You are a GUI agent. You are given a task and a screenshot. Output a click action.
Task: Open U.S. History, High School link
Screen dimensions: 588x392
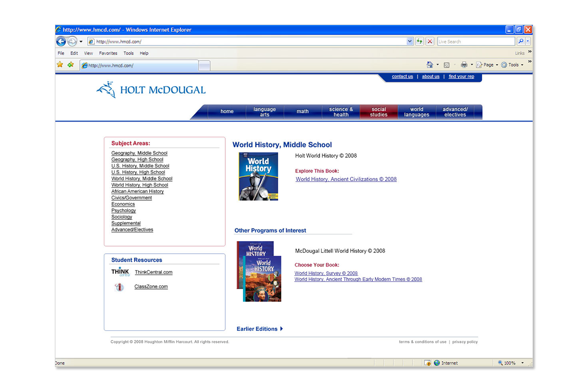[138, 172]
